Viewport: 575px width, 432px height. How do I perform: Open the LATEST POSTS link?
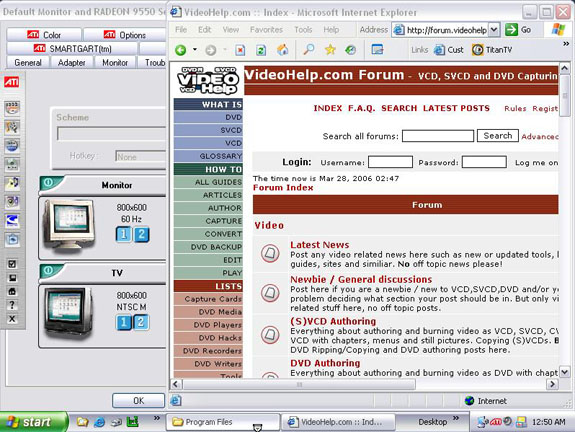456,108
